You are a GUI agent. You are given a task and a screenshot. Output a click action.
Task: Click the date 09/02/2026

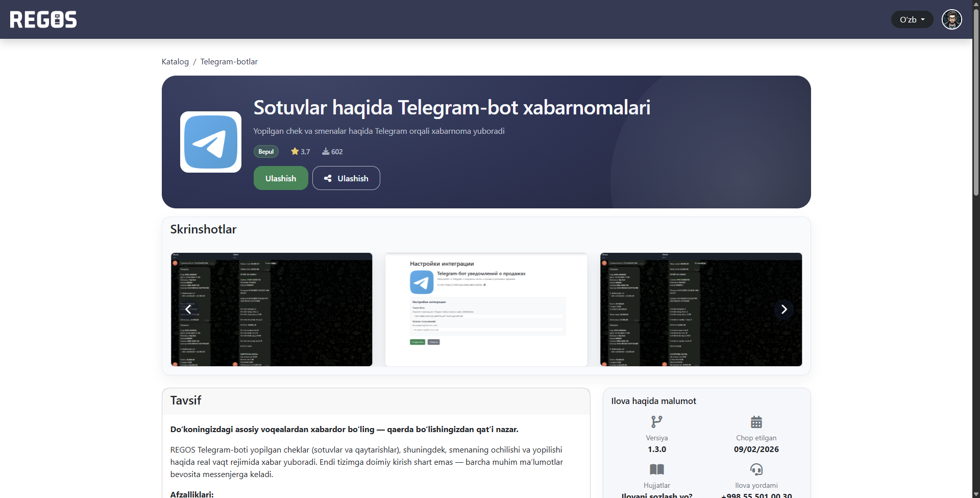[756, 449]
